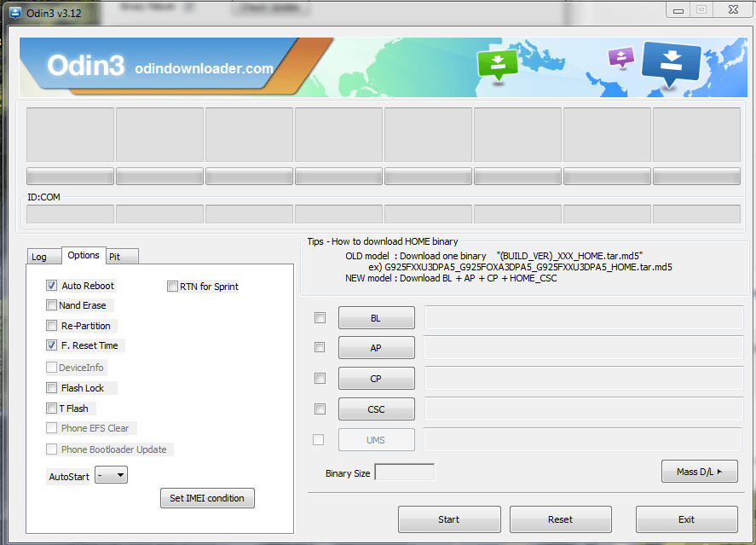Tick the checkbox beside the BL button

320,318
